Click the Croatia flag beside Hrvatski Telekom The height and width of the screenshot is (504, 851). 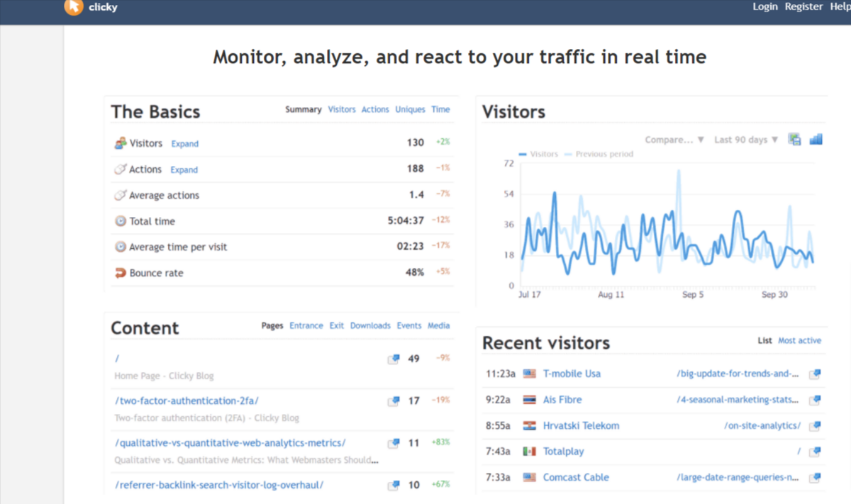[x=529, y=426]
